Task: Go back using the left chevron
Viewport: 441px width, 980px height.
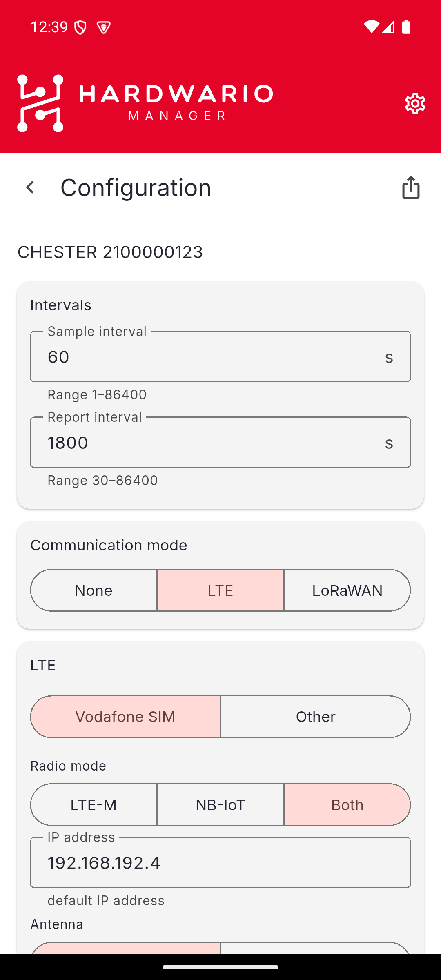Action: [x=30, y=187]
